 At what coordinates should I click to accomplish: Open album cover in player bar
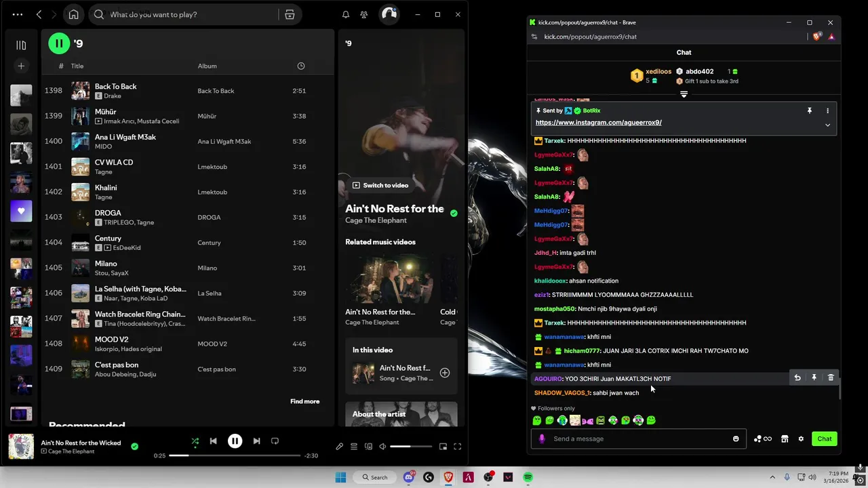click(x=21, y=447)
